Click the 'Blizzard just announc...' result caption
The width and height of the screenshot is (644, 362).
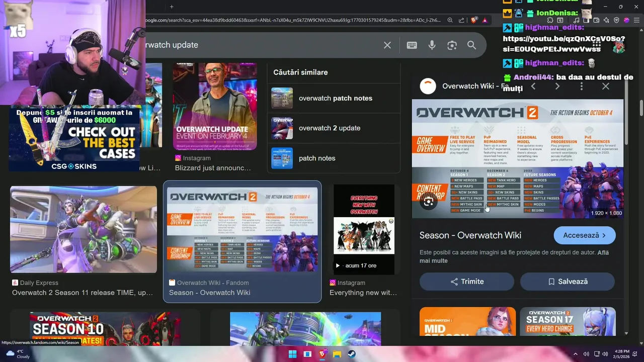[x=213, y=168]
